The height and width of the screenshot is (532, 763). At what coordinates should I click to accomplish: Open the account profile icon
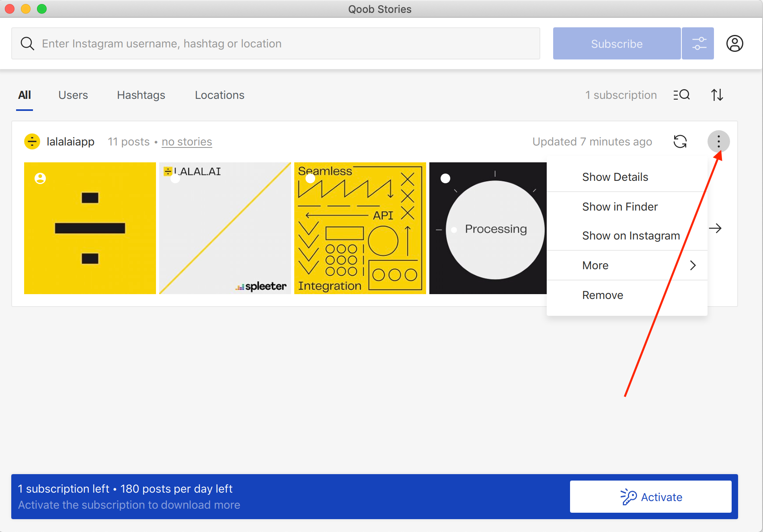[x=734, y=43]
